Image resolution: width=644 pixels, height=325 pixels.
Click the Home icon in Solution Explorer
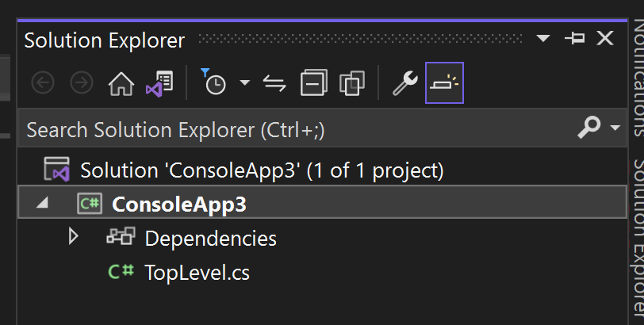pyautogui.click(x=121, y=83)
